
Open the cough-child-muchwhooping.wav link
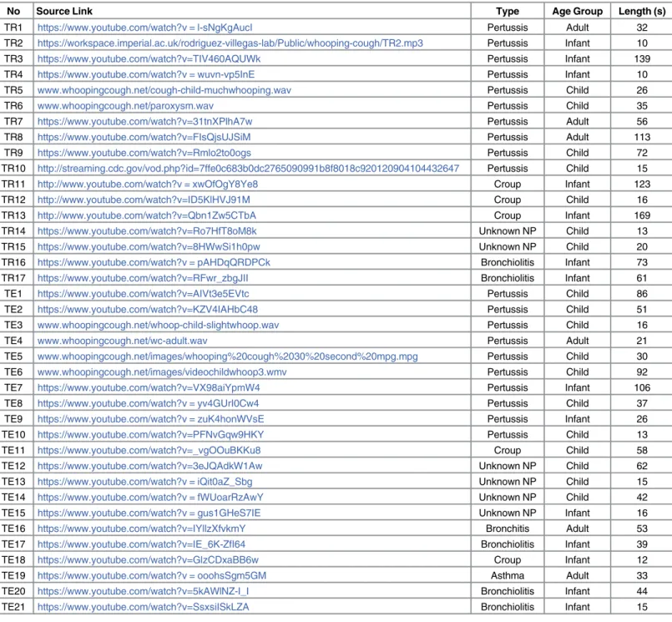point(164,90)
